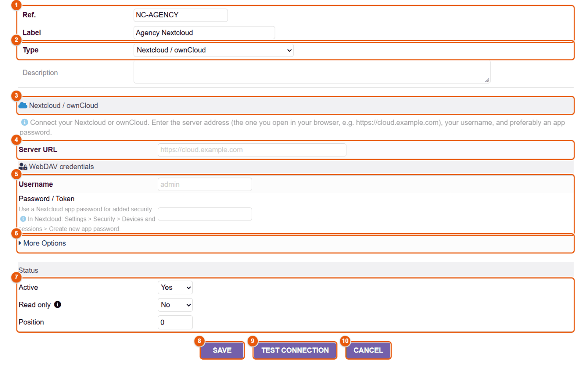The image size is (588, 366).
Task: Click the Password / Token label
Action: (47, 199)
